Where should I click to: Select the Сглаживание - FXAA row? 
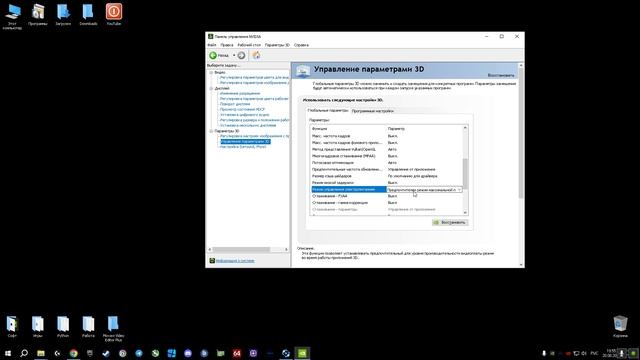[x=387, y=196]
